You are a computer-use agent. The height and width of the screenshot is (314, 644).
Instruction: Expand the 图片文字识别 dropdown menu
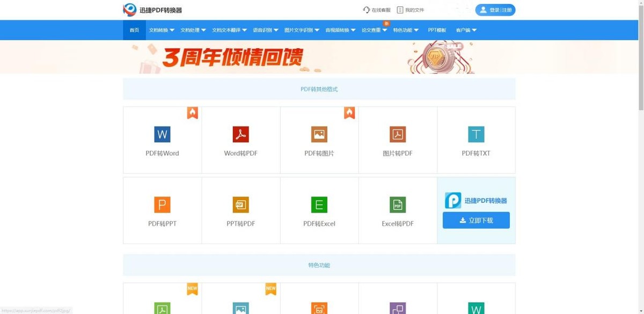click(302, 30)
